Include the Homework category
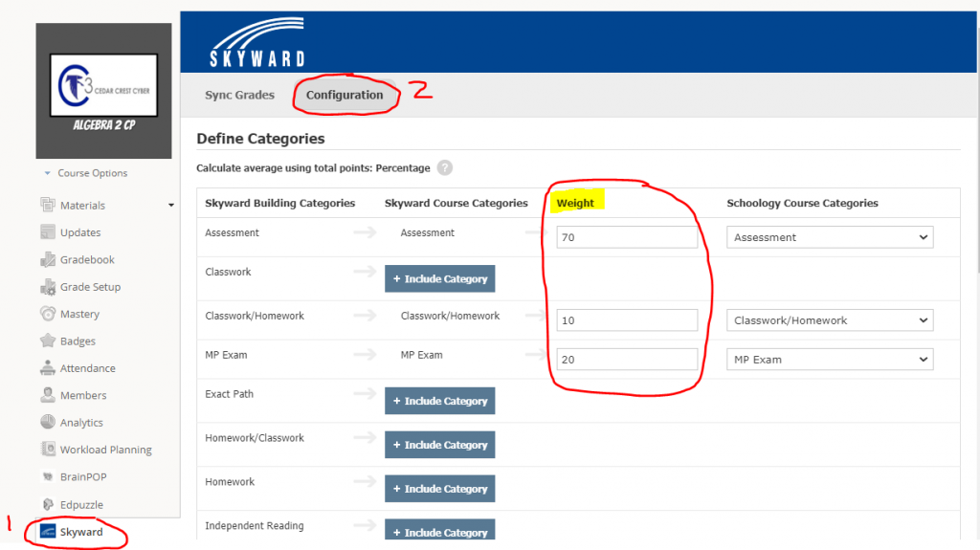This screenshot has height=550, width=980. [x=440, y=488]
